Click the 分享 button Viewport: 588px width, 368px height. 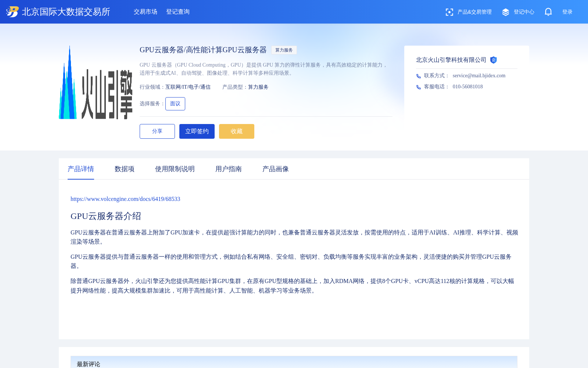pos(157,131)
